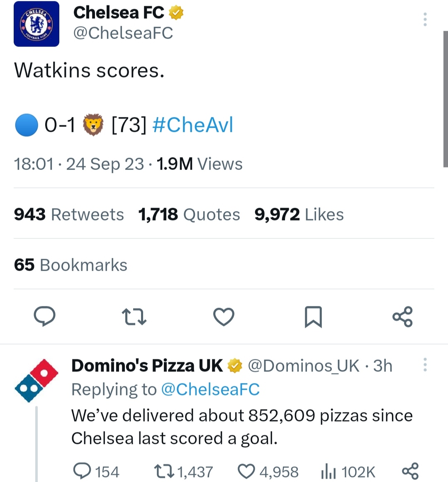View analytics of Domino's reply
Image resolution: width=448 pixels, height=482 pixels.
348,471
